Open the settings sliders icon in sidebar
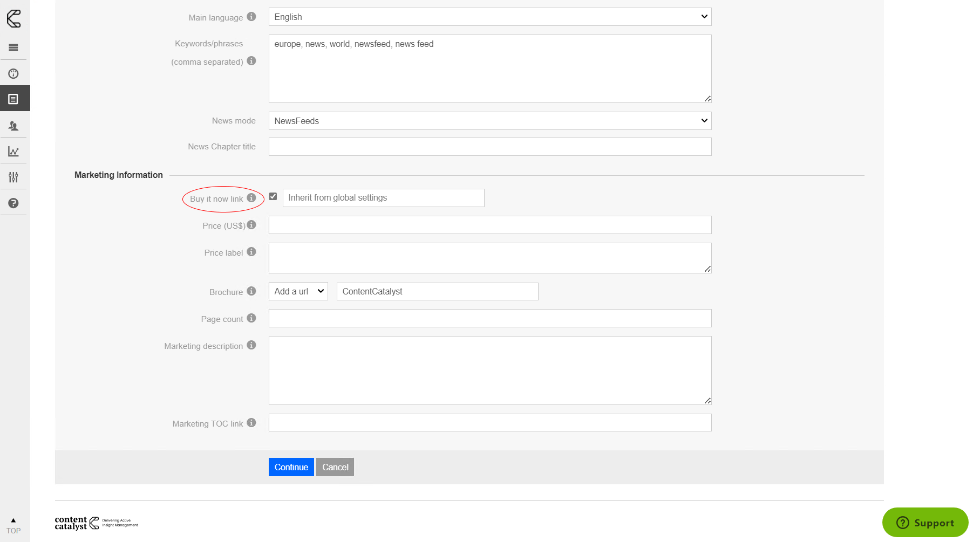980x542 pixels. click(13, 177)
